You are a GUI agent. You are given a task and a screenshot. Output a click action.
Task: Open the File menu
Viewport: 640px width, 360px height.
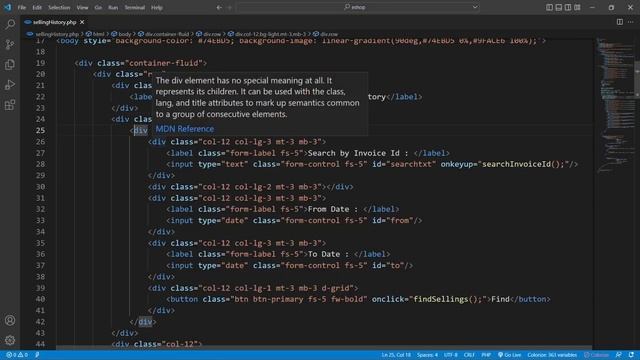click(22, 7)
